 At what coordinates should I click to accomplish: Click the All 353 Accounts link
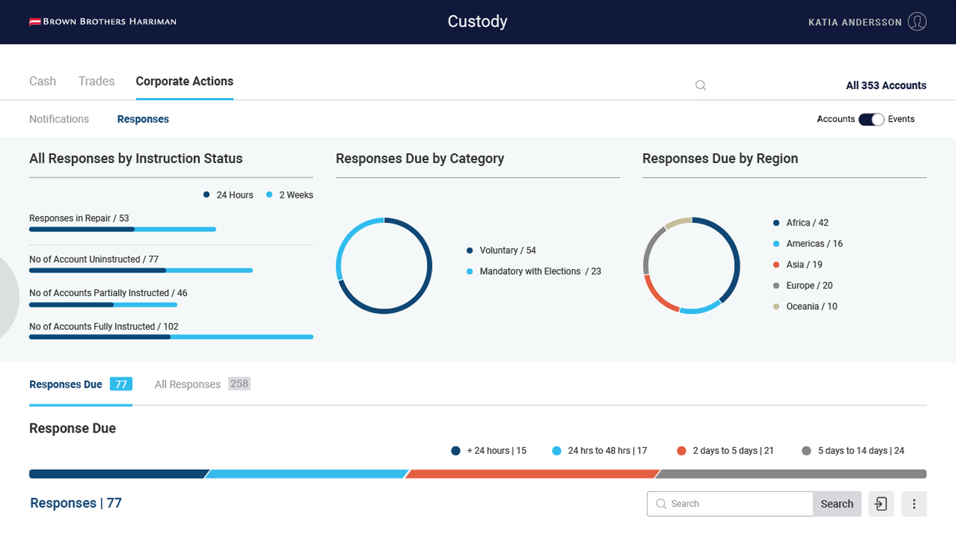886,85
